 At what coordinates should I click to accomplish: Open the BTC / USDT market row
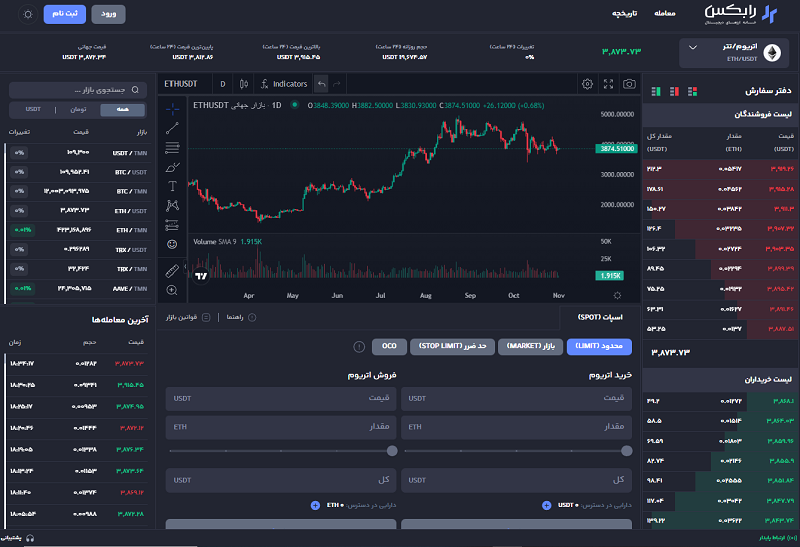coord(78,172)
